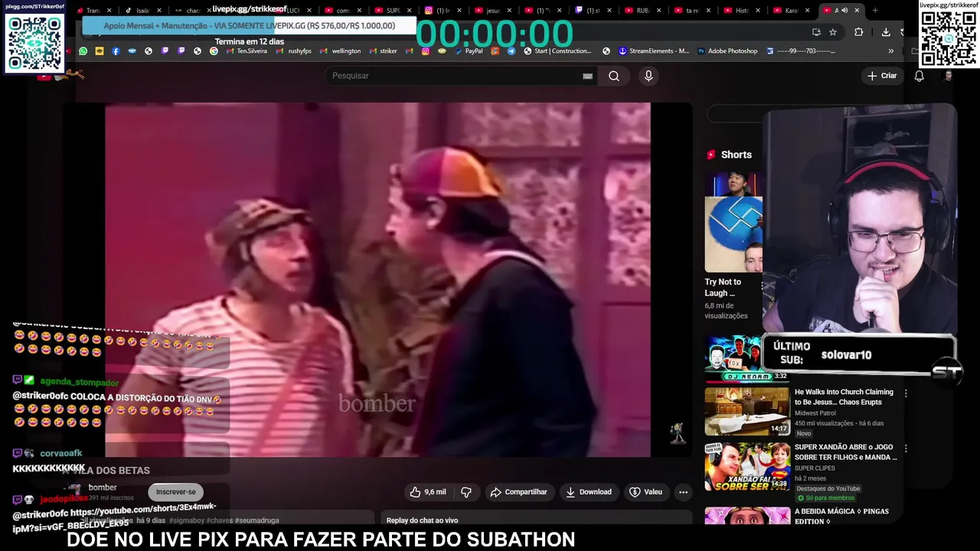The image size is (980, 551).
Task: Open the on-screen keyboard icon in search box
Action: [x=587, y=76]
